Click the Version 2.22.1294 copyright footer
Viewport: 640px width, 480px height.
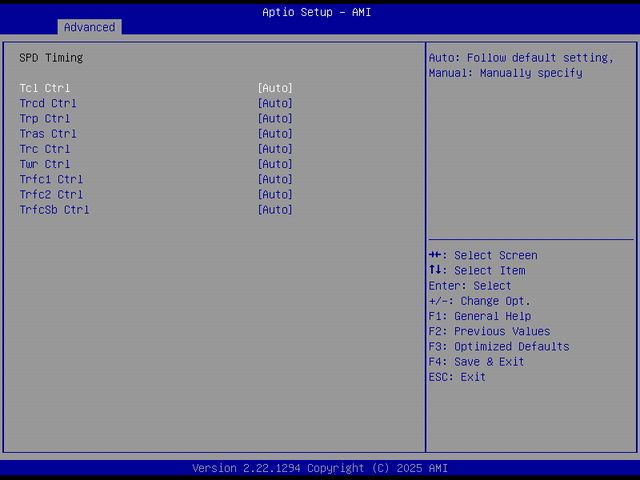click(320, 468)
